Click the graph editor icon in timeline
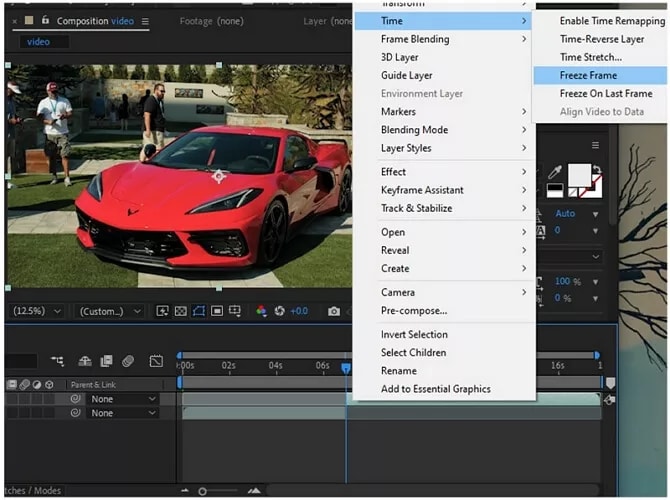Viewport: 670px width, 500px height. pyautogui.click(x=156, y=361)
